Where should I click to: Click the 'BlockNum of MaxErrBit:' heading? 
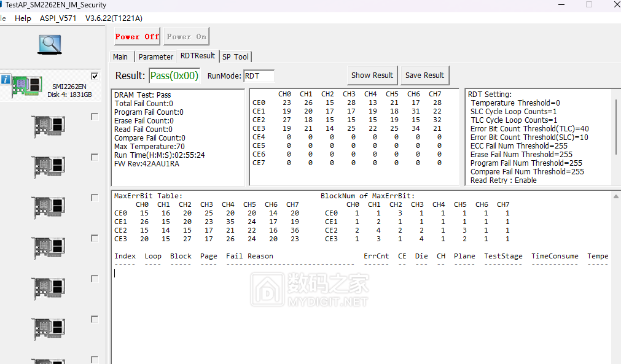coord(367,196)
